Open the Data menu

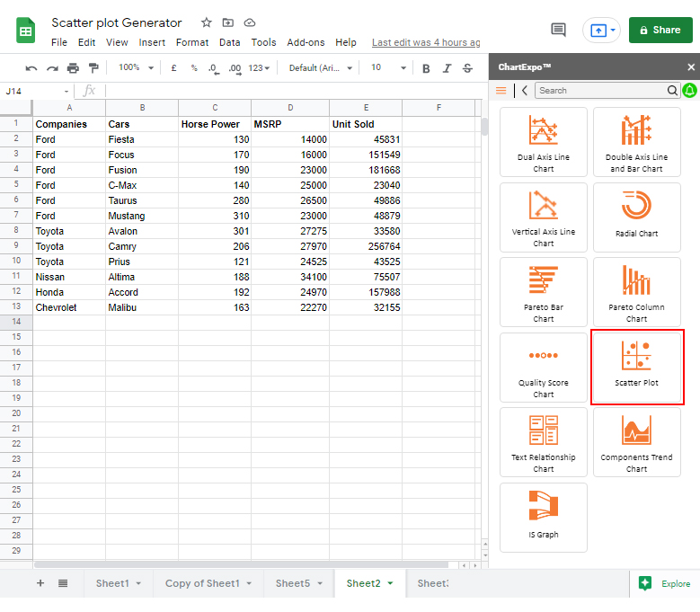(229, 42)
